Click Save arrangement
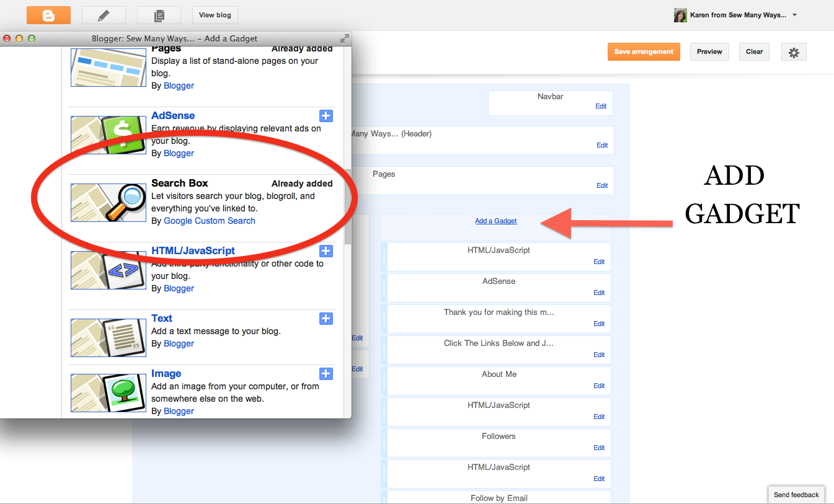The image size is (834, 504). tap(644, 51)
